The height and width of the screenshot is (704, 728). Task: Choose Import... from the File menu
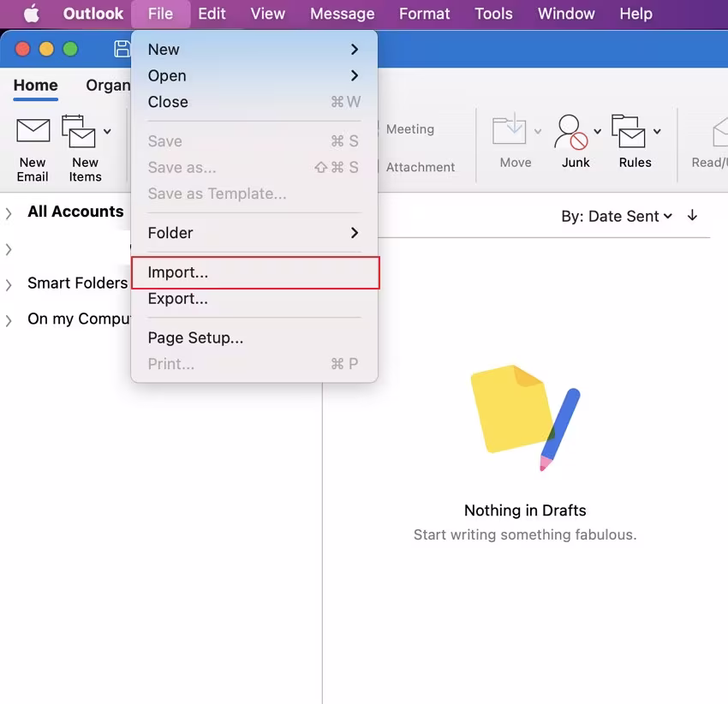[255, 272]
